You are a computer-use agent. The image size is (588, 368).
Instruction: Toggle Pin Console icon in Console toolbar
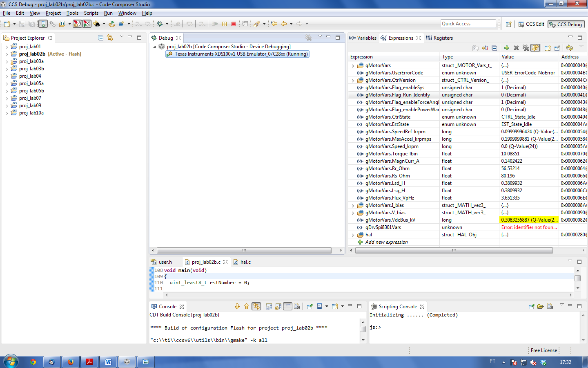pos(310,306)
